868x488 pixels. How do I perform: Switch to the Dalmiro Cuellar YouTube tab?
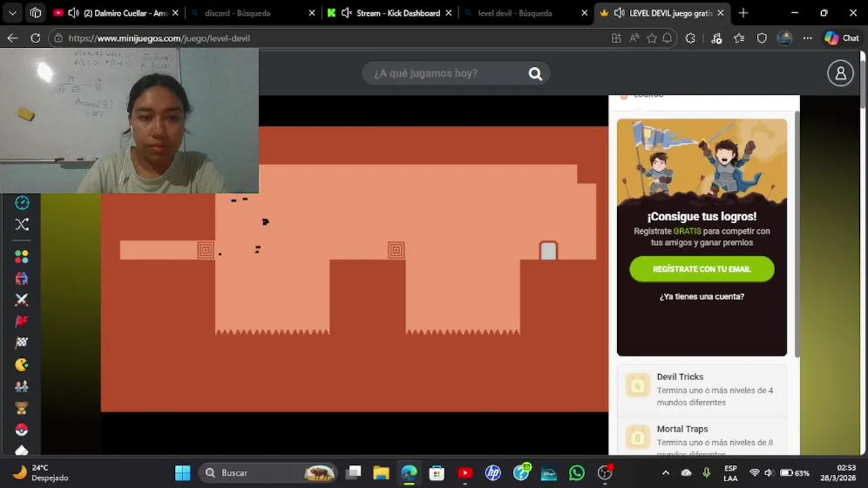click(117, 13)
